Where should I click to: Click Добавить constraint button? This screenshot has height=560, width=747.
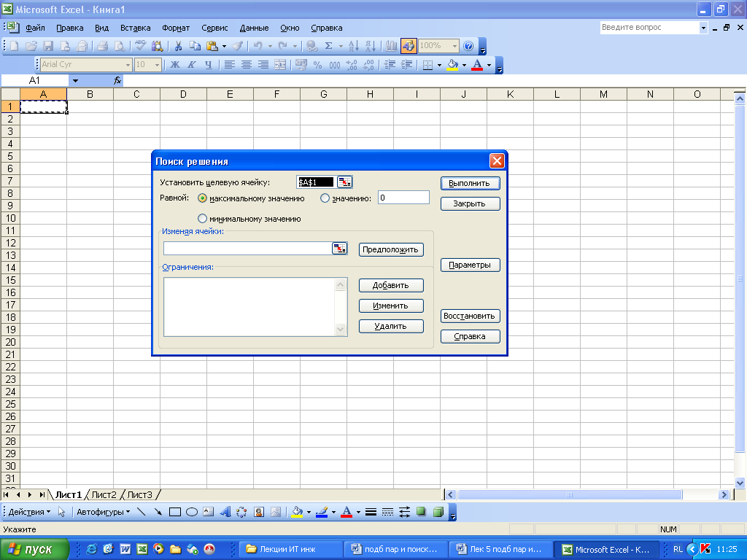click(391, 285)
